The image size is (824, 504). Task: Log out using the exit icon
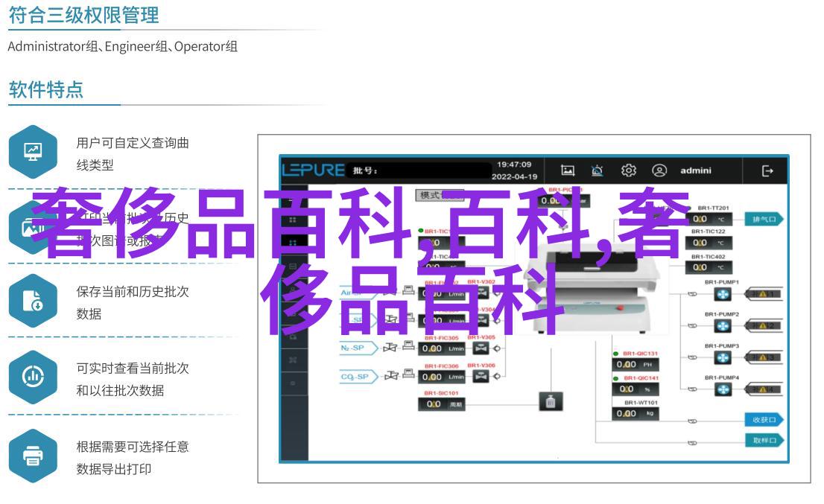(x=767, y=171)
